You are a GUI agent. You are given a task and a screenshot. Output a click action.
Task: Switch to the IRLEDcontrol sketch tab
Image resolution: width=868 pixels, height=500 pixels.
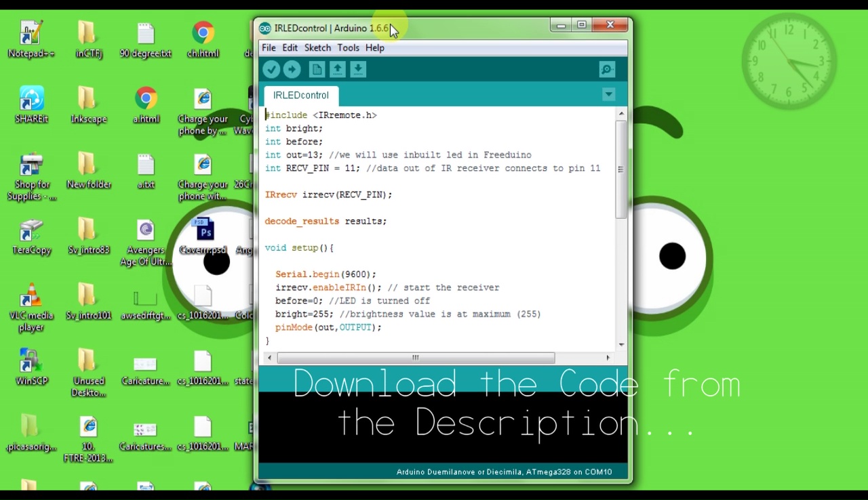point(301,96)
